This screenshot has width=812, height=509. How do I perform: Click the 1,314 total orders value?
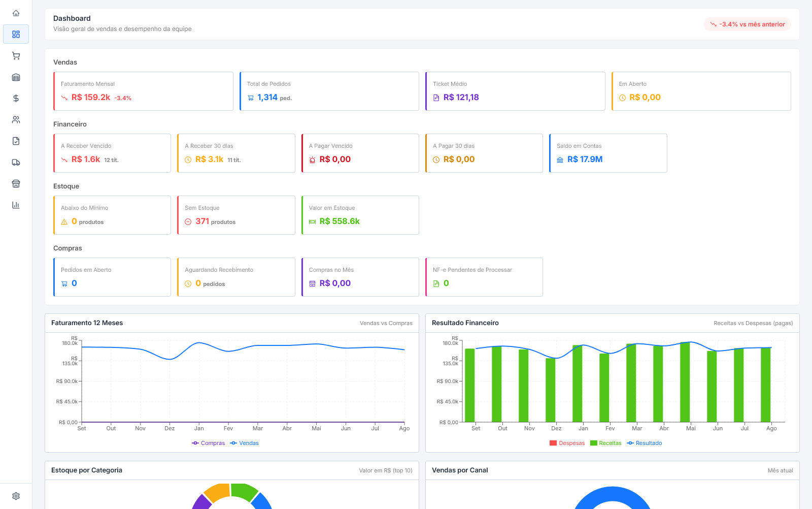267,98
